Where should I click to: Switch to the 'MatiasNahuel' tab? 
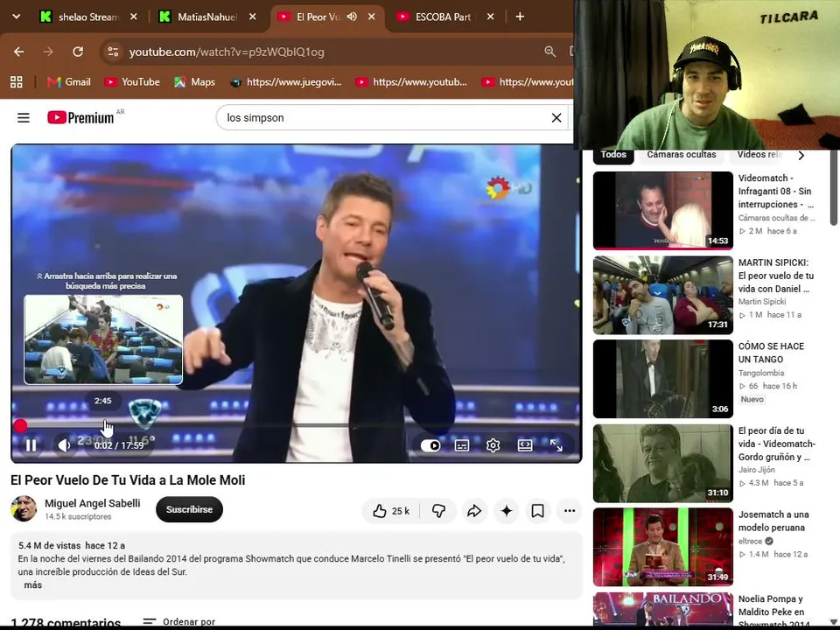point(207,17)
